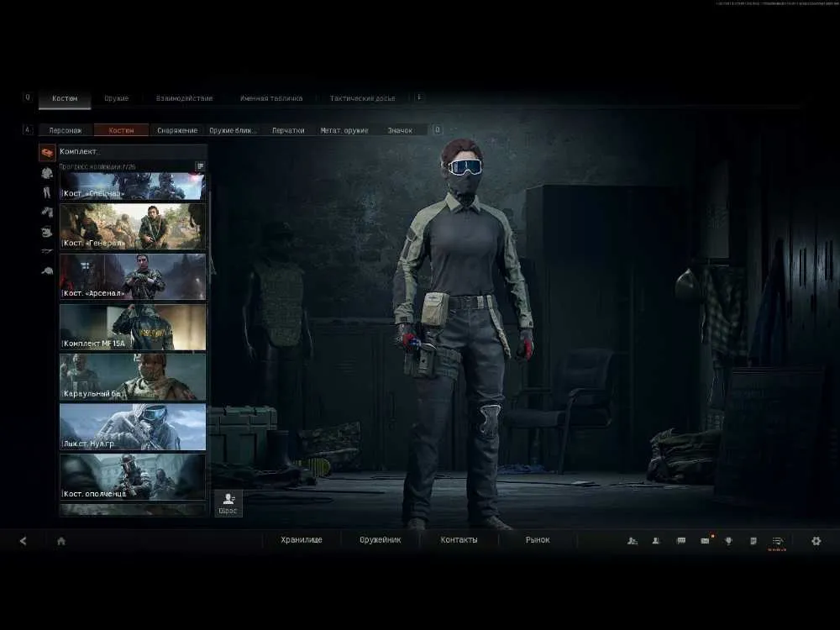The width and height of the screenshot is (840, 630).
Task: Open Хранилище in bottom navigation
Action: click(301, 540)
